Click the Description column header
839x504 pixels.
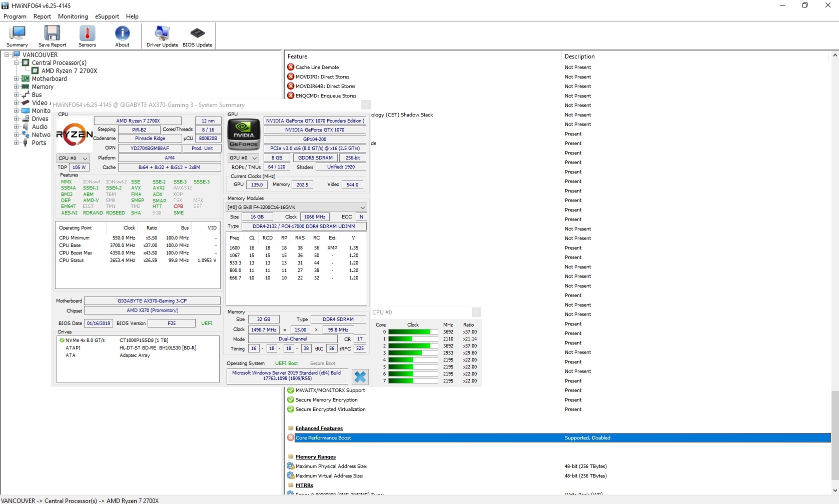(695, 56)
